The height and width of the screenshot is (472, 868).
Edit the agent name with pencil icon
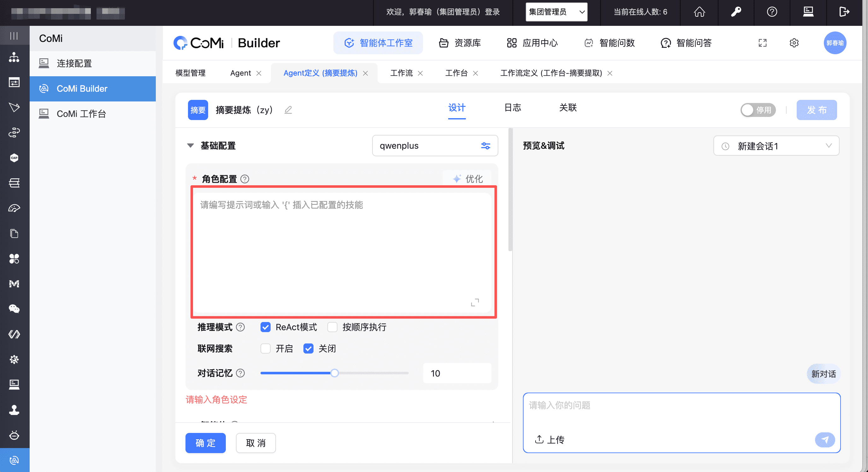pos(288,110)
